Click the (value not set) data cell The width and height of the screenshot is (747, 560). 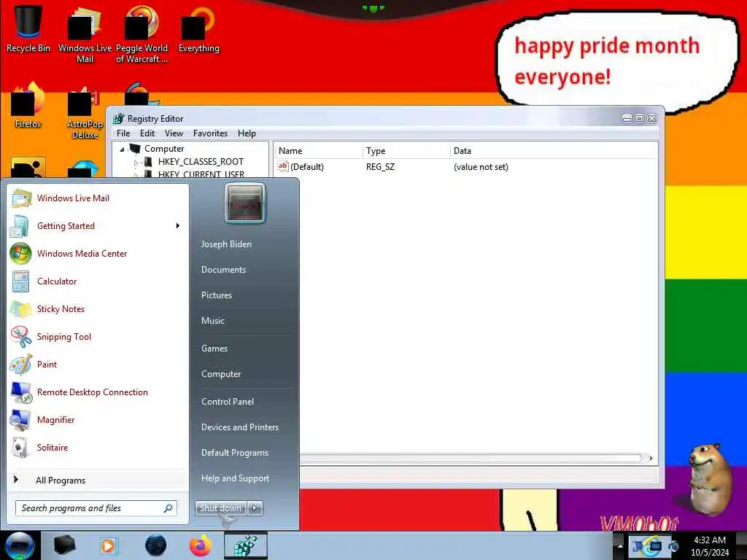point(481,167)
